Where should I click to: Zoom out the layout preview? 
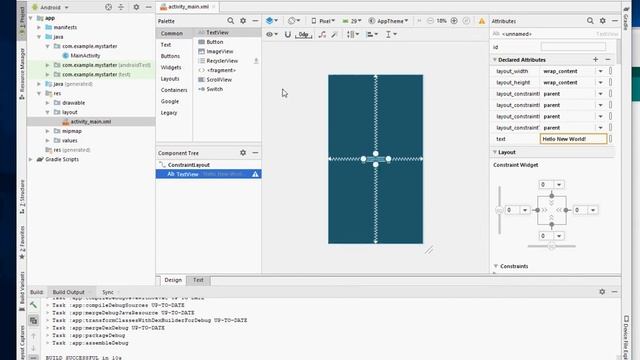[x=430, y=21]
